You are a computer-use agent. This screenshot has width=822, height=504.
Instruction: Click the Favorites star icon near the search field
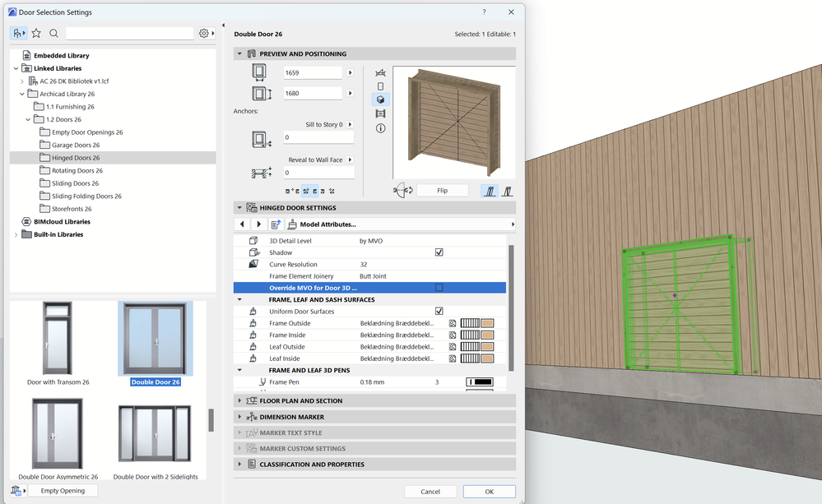[x=35, y=34]
